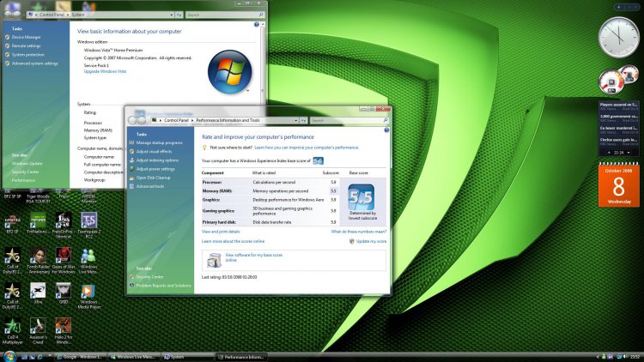Screen dimensions: 644x362
Task: Open the TrackMania Nations green desktop icon
Action: tap(38, 224)
